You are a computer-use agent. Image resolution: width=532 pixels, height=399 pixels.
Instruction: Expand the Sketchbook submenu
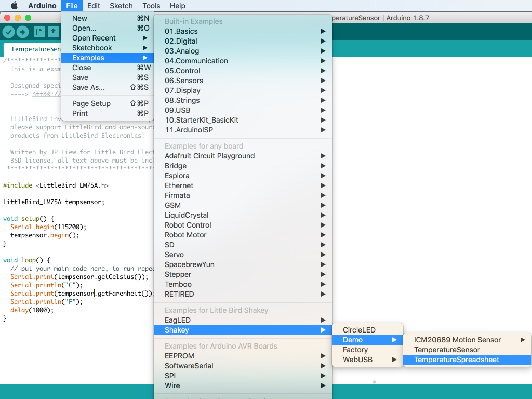coord(108,48)
